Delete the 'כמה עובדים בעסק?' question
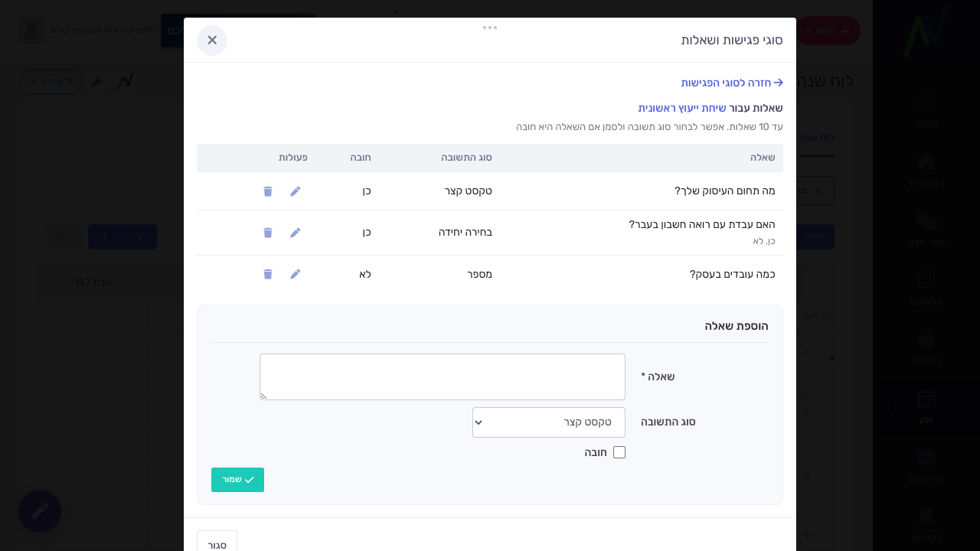The image size is (980, 551). [268, 274]
